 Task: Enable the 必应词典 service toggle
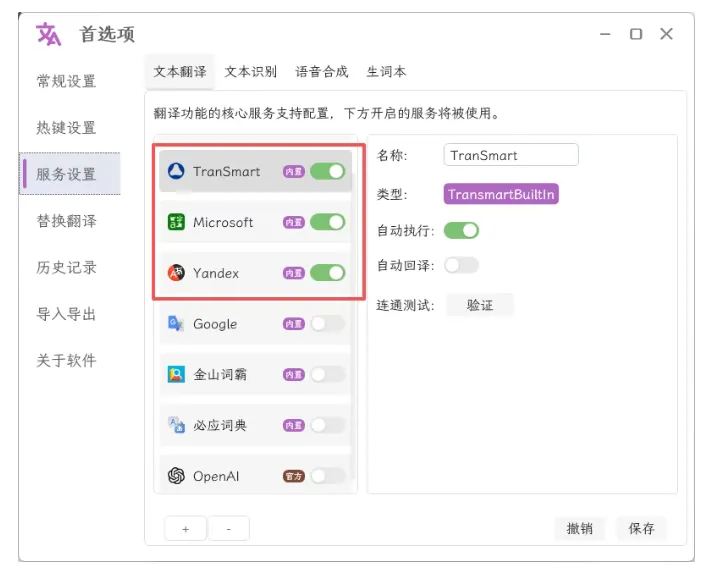point(328,425)
